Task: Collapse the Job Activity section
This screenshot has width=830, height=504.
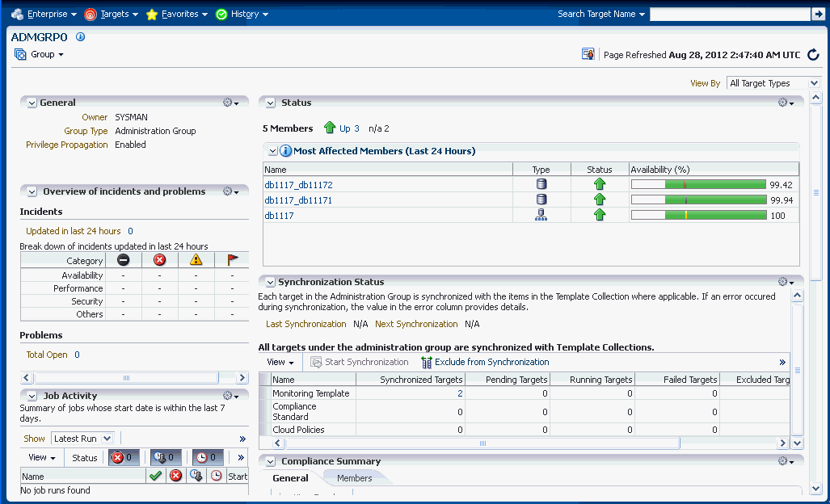Action: click(32, 396)
